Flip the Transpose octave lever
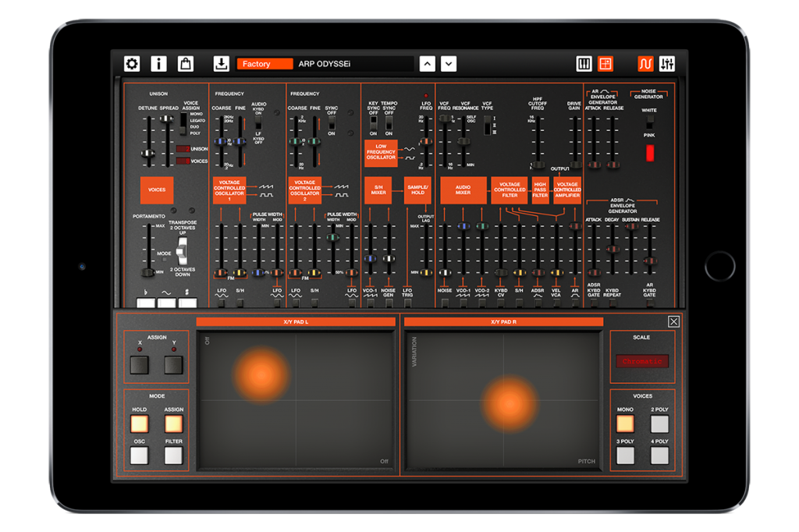 pos(181,250)
